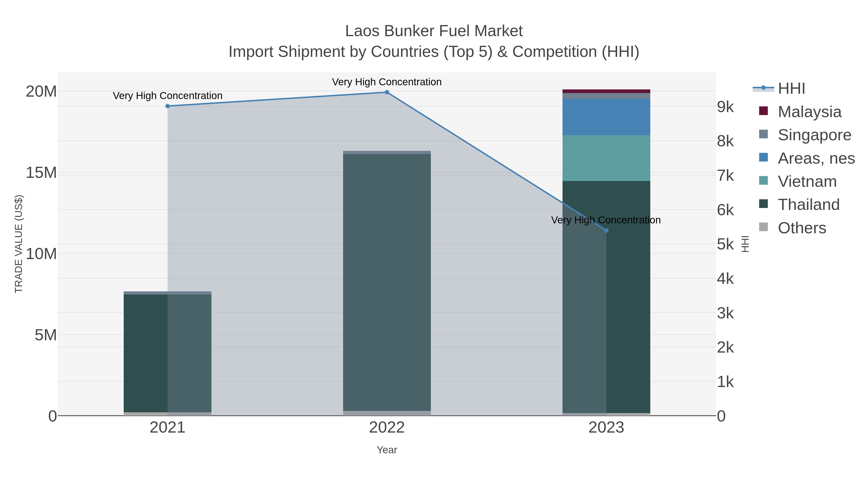Screen dimensions: 868x488
Task: Click the 15M y-axis tick label
Action: point(41,173)
